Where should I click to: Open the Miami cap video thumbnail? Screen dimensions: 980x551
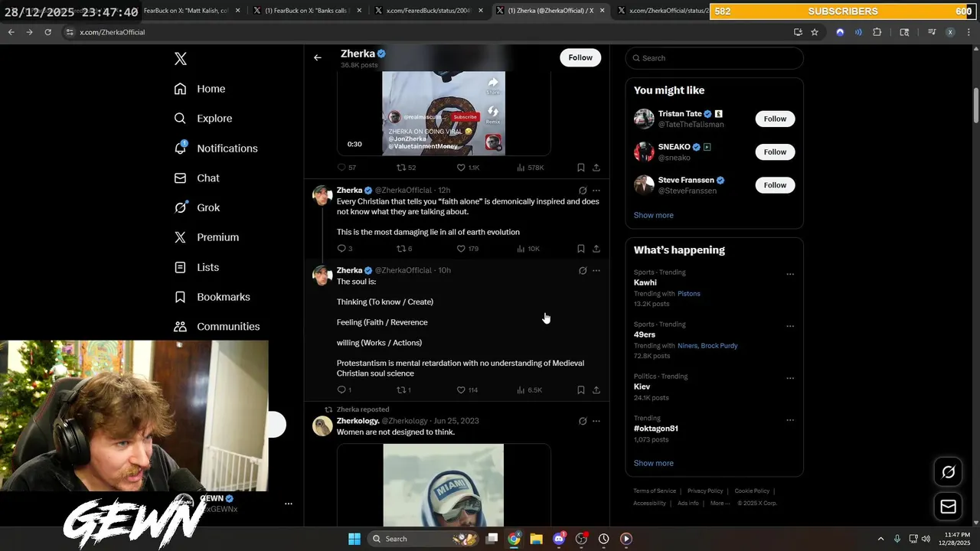[x=444, y=485]
